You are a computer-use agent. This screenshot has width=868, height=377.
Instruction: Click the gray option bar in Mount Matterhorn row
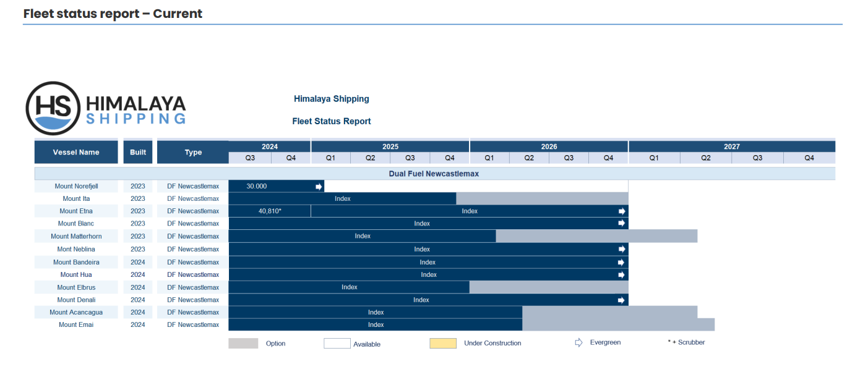pos(597,236)
